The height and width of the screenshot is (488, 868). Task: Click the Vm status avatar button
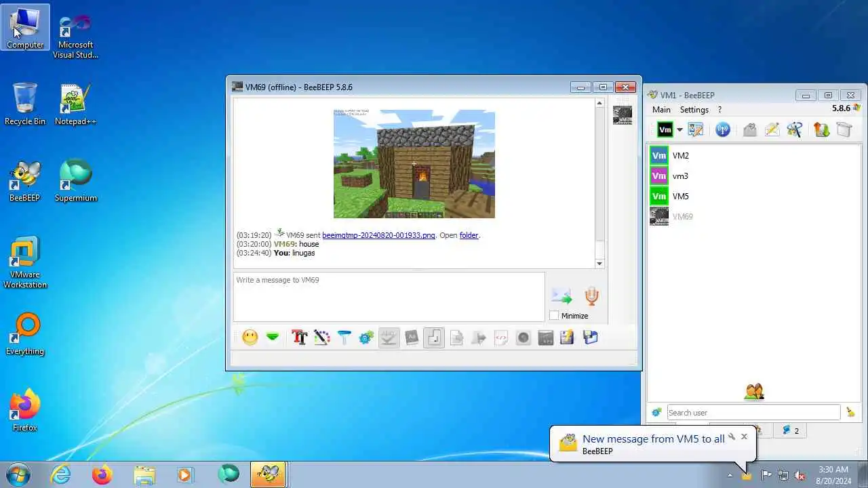click(665, 129)
